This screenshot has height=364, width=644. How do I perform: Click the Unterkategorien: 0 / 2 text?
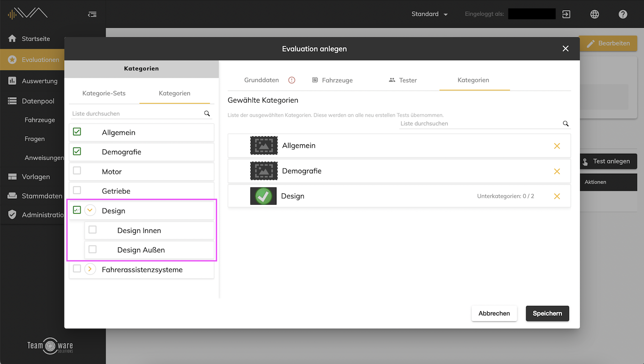click(505, 196)
